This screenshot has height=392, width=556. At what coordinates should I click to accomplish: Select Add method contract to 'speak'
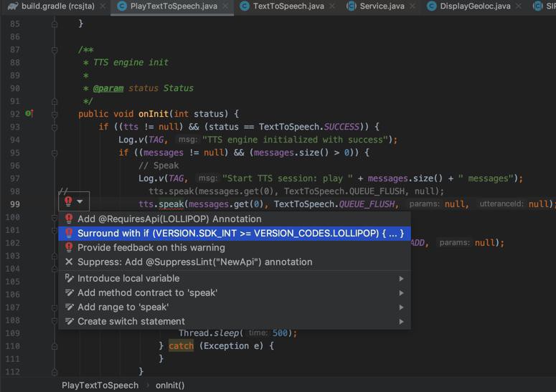click(235, 293)
